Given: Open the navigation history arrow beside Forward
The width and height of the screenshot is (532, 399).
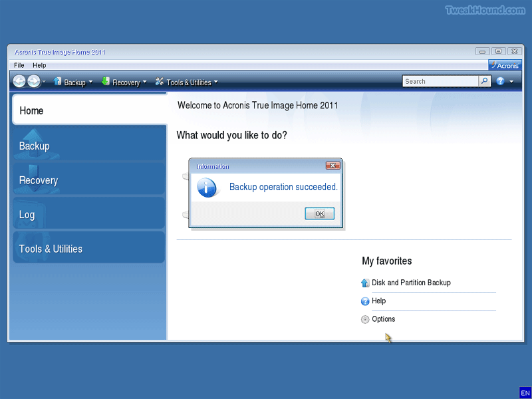Looking at the screenshot, I should (44, 81).
